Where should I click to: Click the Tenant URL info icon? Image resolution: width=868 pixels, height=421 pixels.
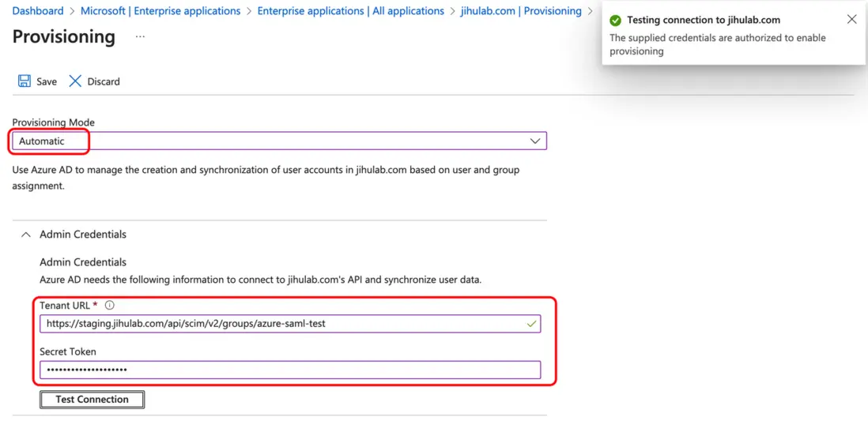click(110, 306)
